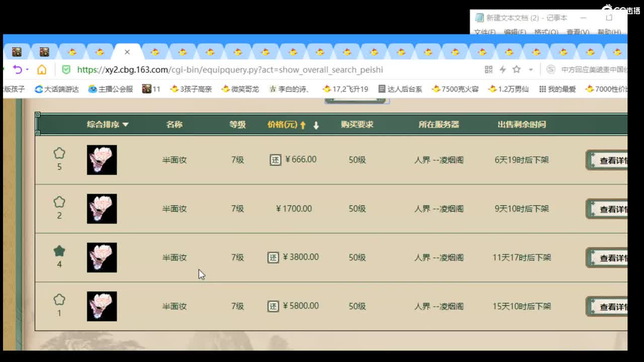644x362 pixels.
Task: Click the Notepad icon in the 记事本 title bar
Action: pyautogui.click(x=479, y=18)
